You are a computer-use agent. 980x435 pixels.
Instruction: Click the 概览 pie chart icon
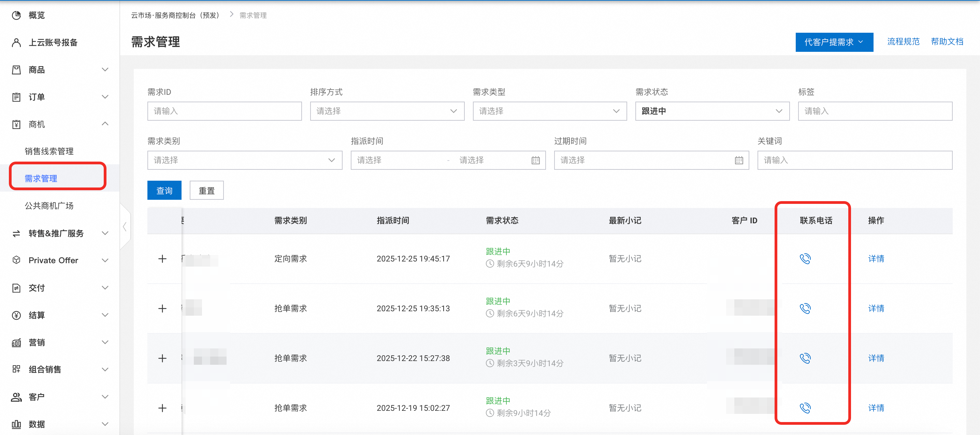tap(16, 15)
